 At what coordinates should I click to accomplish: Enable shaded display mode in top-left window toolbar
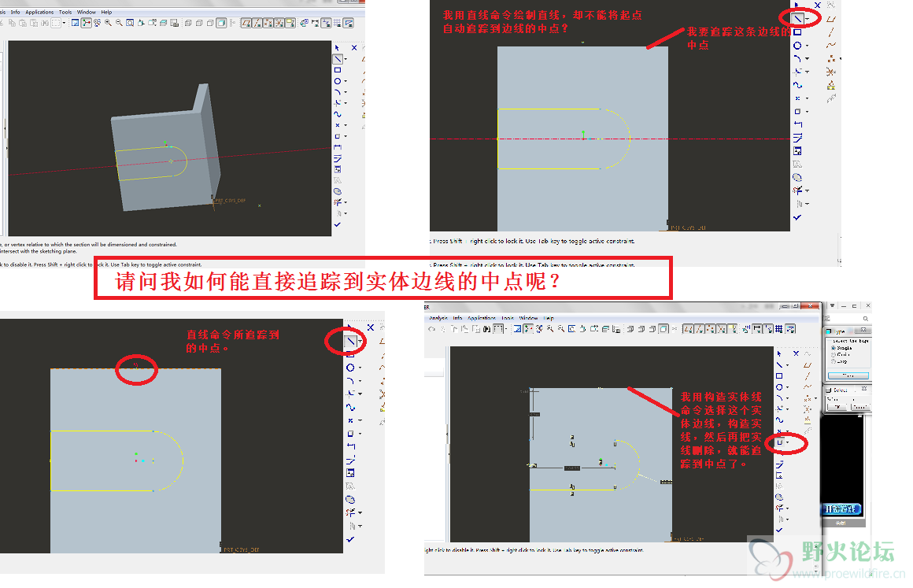pyautogui.click(x=221, y=23)
